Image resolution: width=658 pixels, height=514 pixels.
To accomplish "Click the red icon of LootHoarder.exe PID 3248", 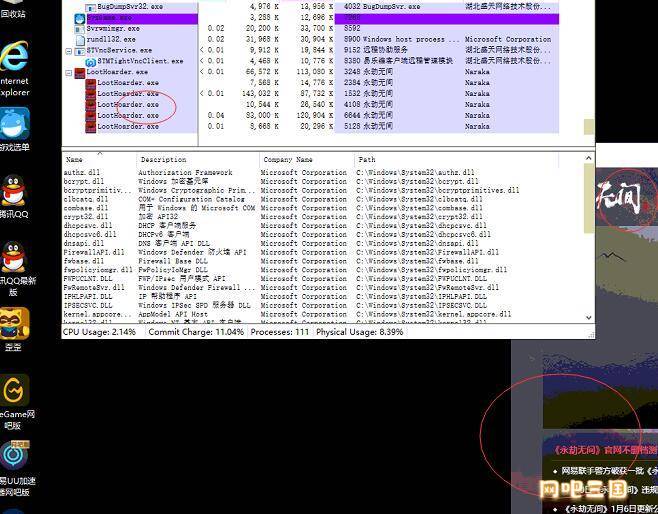I will coord(80,73).
